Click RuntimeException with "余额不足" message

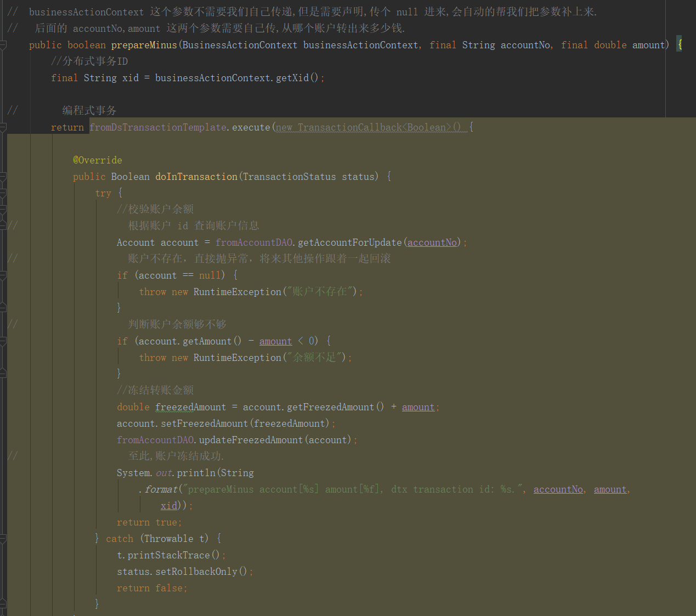point(237,358)
